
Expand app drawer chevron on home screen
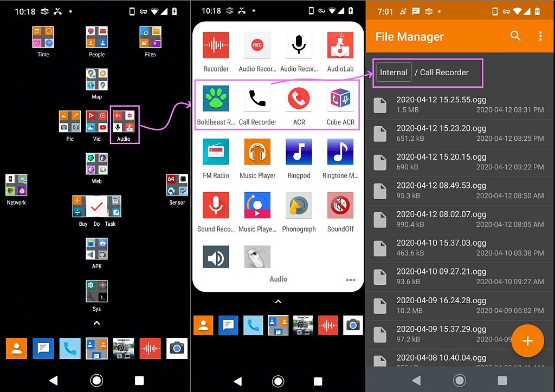(x=96, y=323)
